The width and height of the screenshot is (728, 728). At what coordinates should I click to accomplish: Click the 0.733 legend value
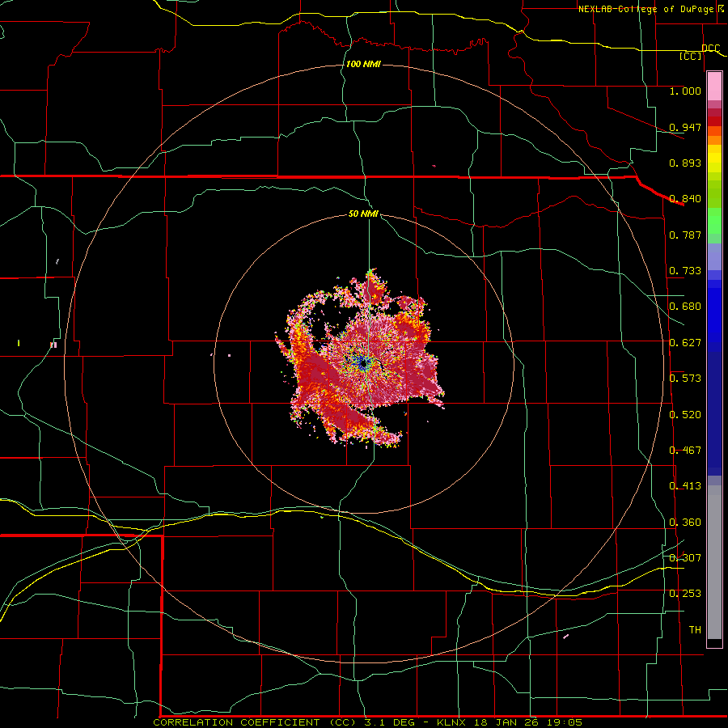pyautogui.click(x=685, y=271)
